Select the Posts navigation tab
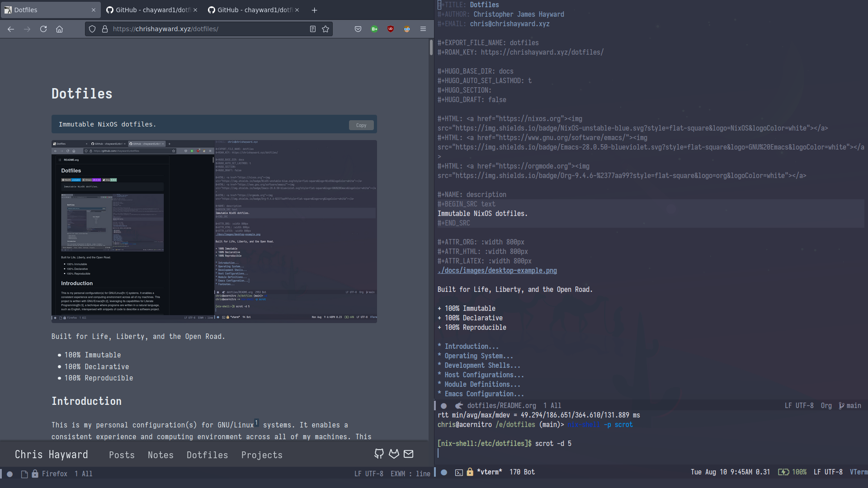 122,454
